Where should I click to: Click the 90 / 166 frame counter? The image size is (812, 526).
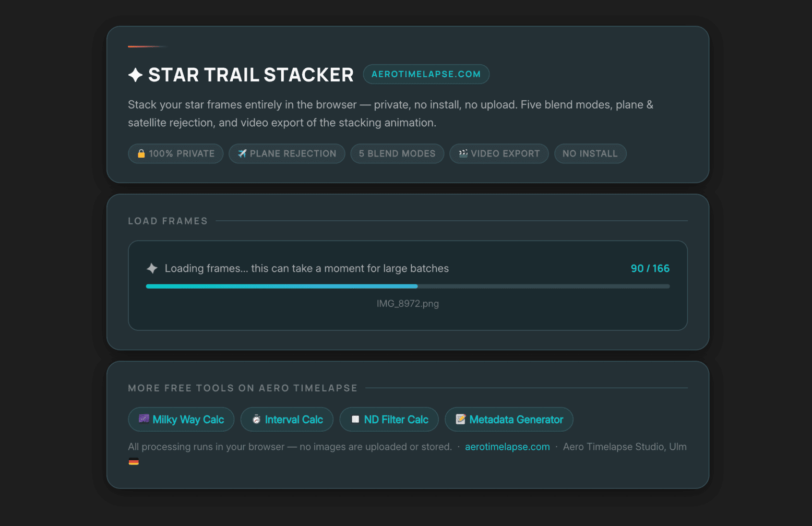pos(650,268)
